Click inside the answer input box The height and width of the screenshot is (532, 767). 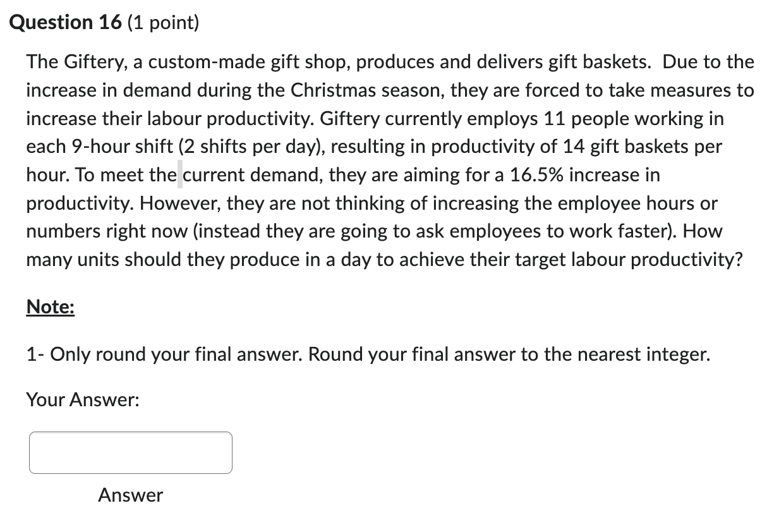click(130, 452)
